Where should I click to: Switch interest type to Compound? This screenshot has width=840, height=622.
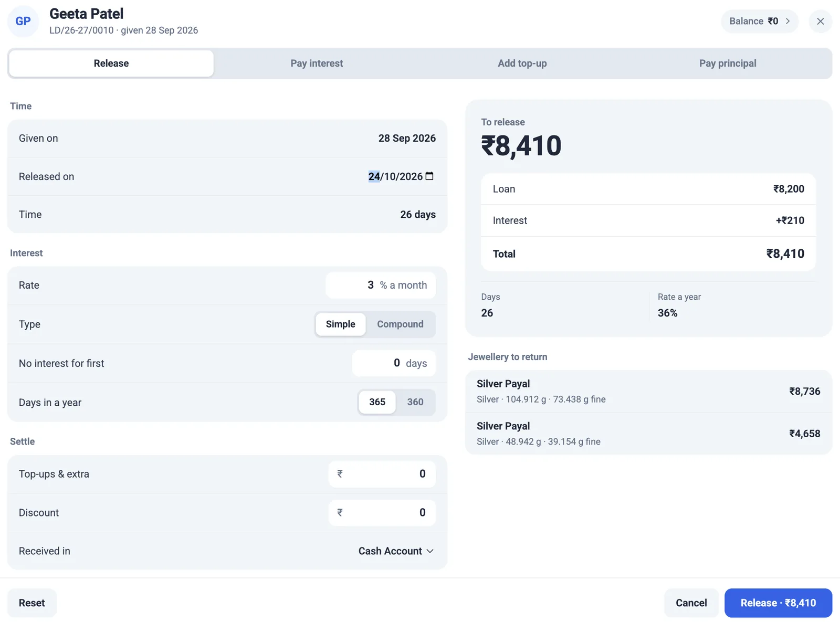pyautogui.click(x=400, y=324)
